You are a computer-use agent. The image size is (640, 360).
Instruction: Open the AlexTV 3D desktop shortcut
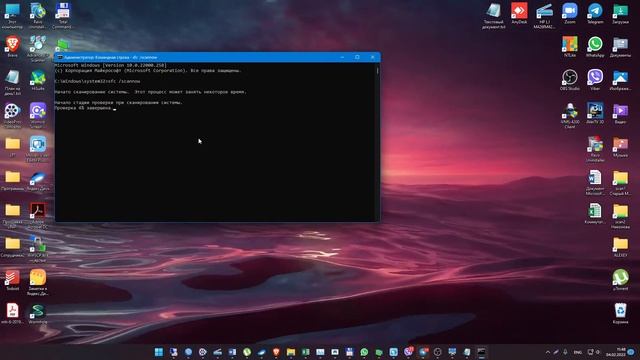click(595, 113)
